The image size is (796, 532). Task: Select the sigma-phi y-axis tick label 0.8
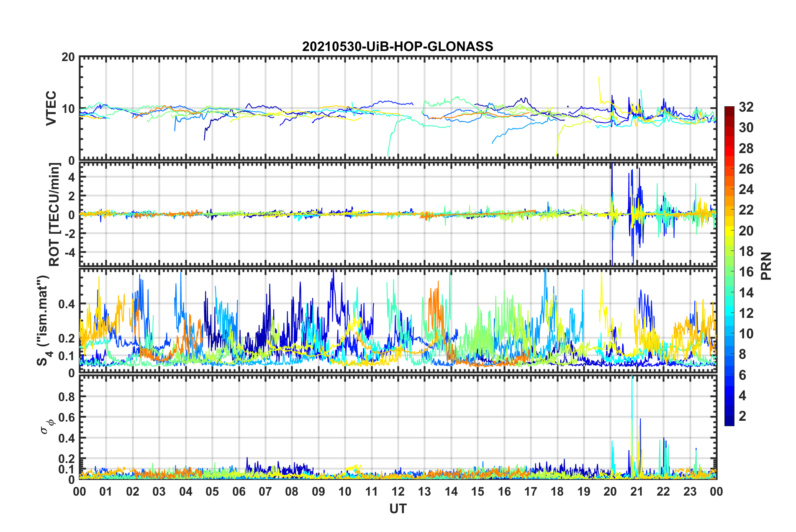[66, 396]
